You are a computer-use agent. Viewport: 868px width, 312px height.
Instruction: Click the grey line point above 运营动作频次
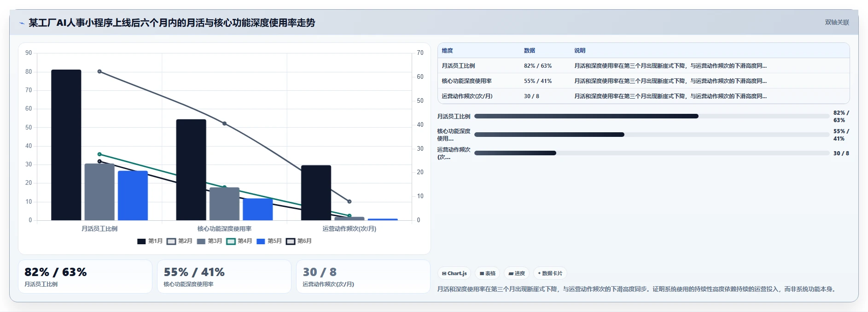coord(350,201)
